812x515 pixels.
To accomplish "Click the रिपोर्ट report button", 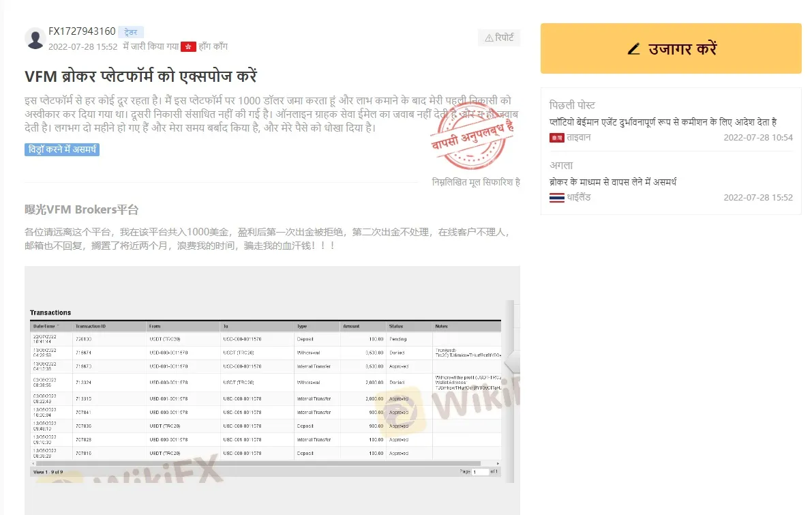I will pyautogui.click(x=499, y=38).
